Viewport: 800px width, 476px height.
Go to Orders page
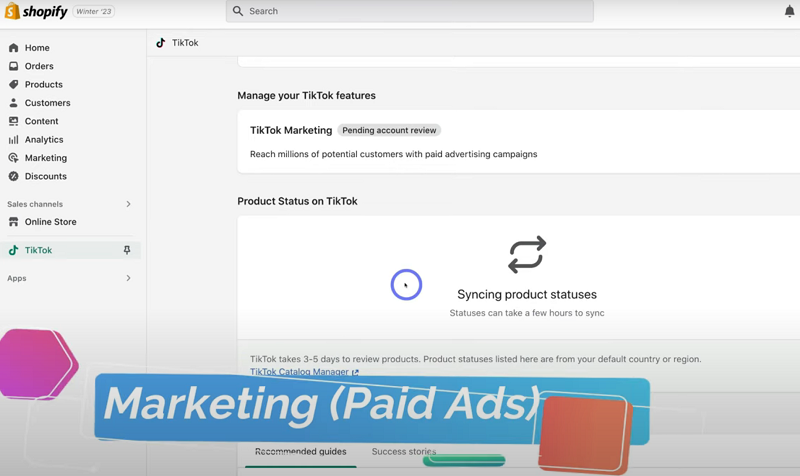pos(39,66)
